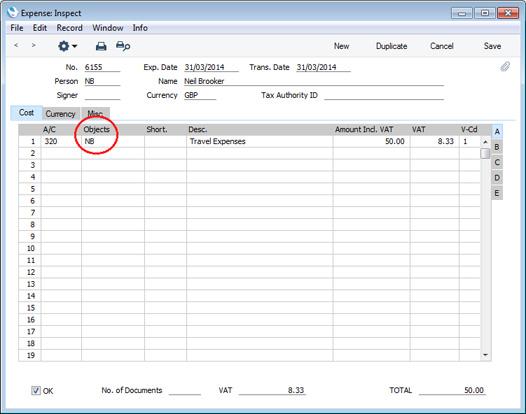Go to next record arrow
This screenshot has width=526, height=414.
coord(33,45)
